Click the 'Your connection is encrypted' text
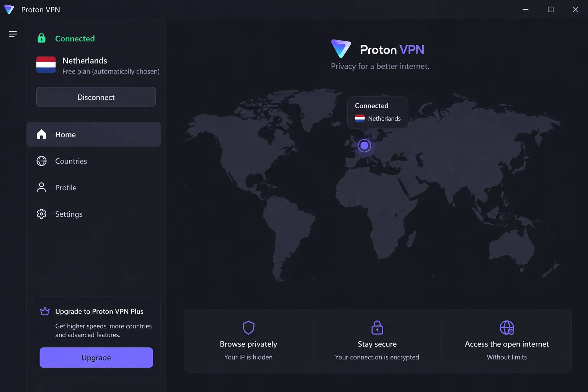The image size is (588, 392). coord(377,357)
